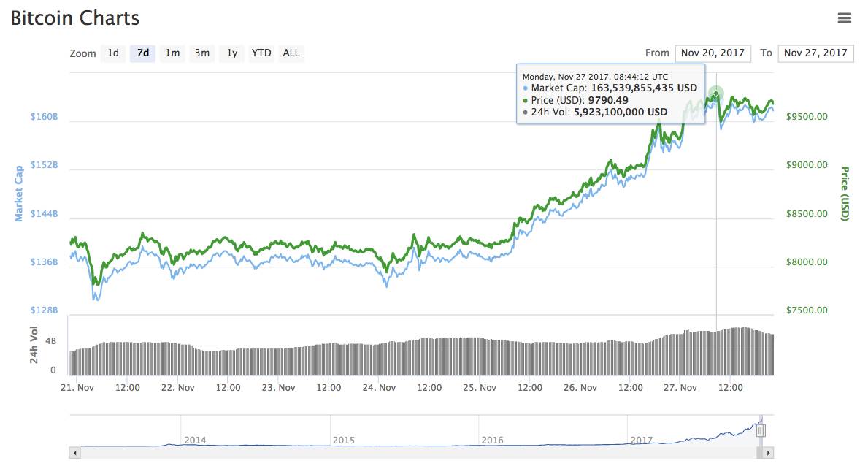The width and height of the screenshot is (868, 469).
Task: Click the $152B axis label
Action: 45,165
